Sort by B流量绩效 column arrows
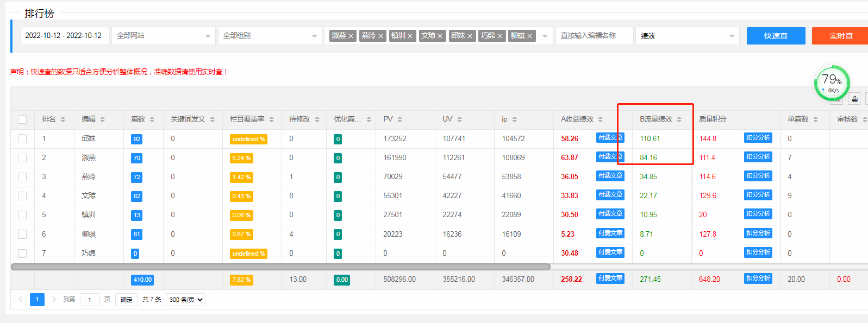Screen dimensions: 868x323 679,119
